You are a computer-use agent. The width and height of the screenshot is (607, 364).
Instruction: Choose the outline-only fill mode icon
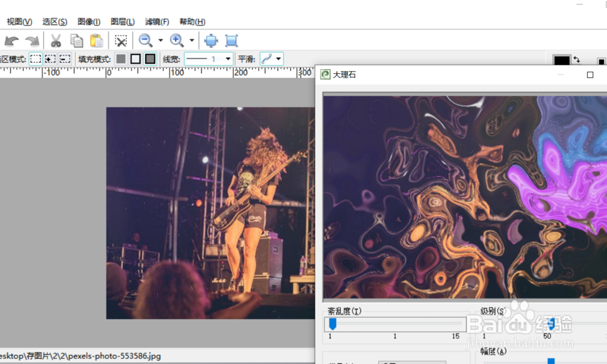pyautogui.click(x=135, y=59)
